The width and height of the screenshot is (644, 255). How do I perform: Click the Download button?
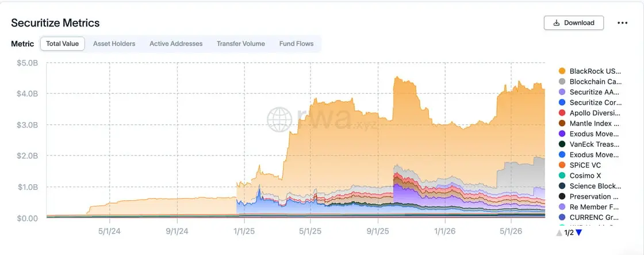click(574, 23)
